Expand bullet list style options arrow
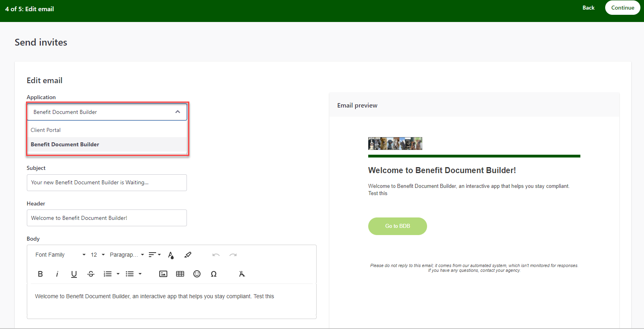The width and height of the screenshot is (644, 329). [140, 274]
